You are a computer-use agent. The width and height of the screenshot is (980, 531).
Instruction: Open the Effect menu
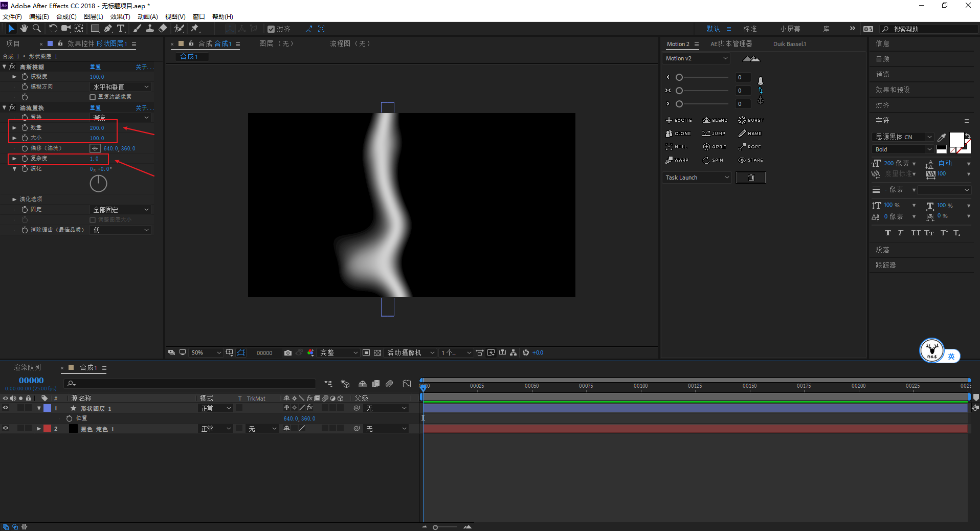(x=120, y=17)
